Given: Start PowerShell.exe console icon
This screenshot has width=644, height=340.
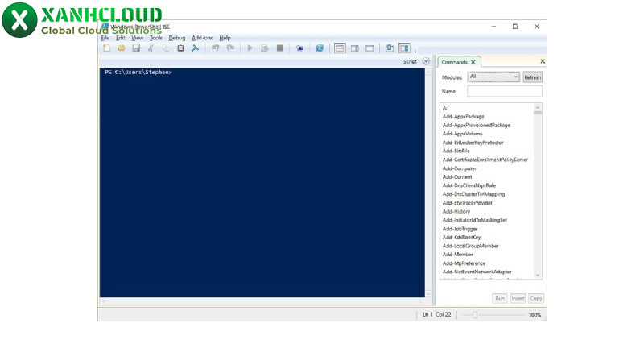Looking at the screenshot, I should coord(320,48).
